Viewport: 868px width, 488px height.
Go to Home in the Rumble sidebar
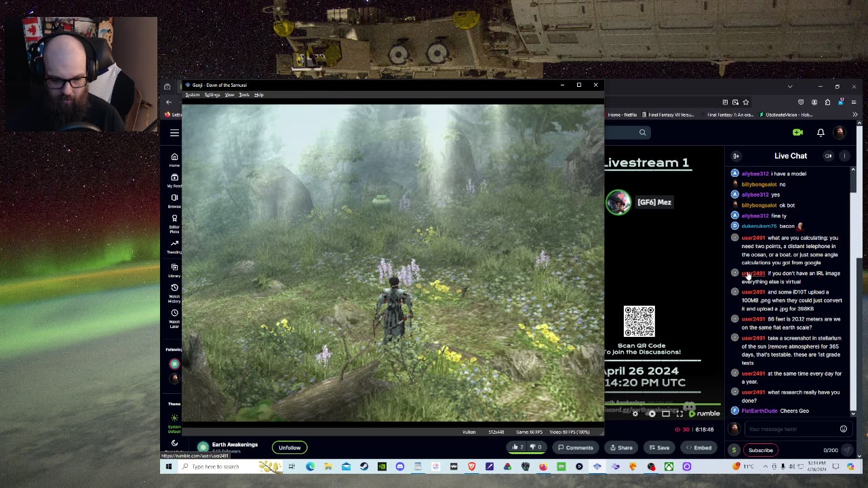click(x=174, y=160)
